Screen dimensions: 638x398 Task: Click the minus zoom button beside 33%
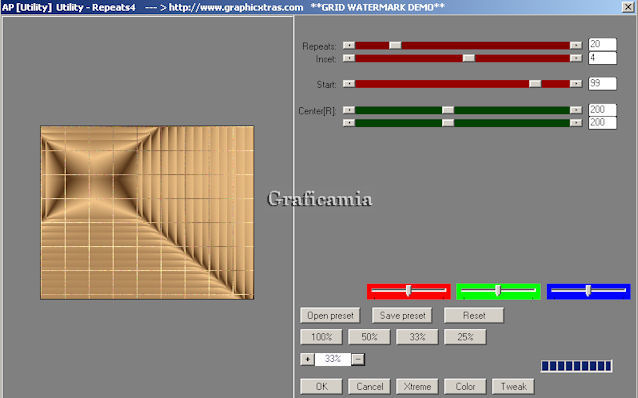pyautogui.click(x=358, y=359)
